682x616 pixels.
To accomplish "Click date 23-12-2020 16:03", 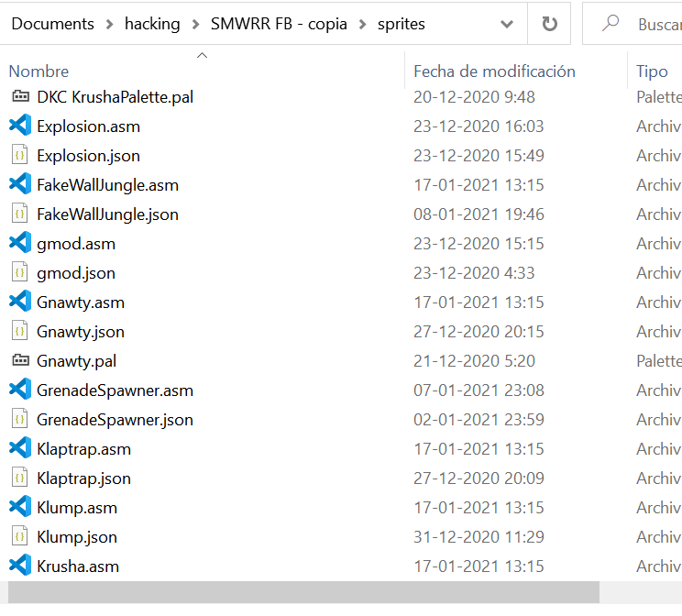I will (478, 126).
